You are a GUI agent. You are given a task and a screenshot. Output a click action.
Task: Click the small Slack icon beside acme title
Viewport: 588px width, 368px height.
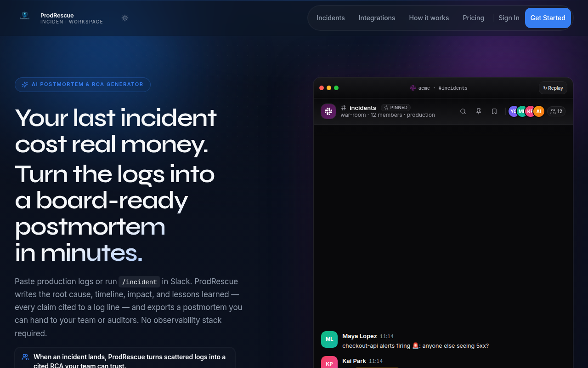click(413, 88)
